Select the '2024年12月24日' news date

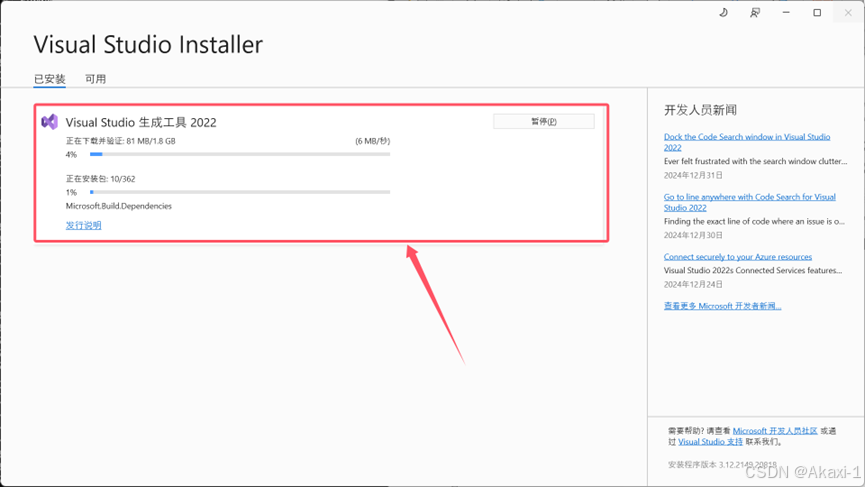coord(693,285)
